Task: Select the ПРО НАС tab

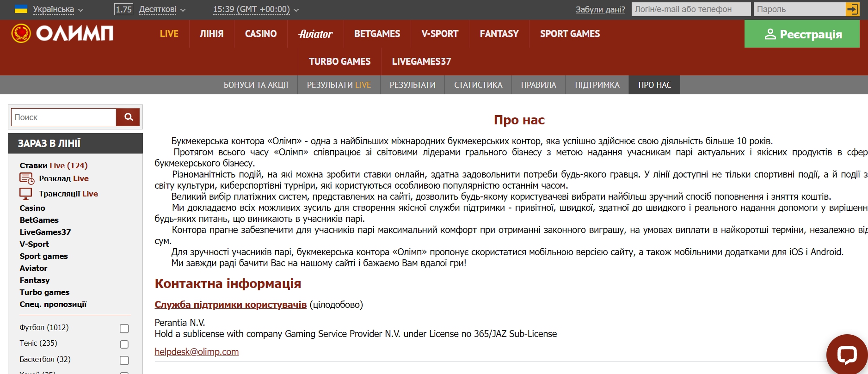Action: coord(655,85)
